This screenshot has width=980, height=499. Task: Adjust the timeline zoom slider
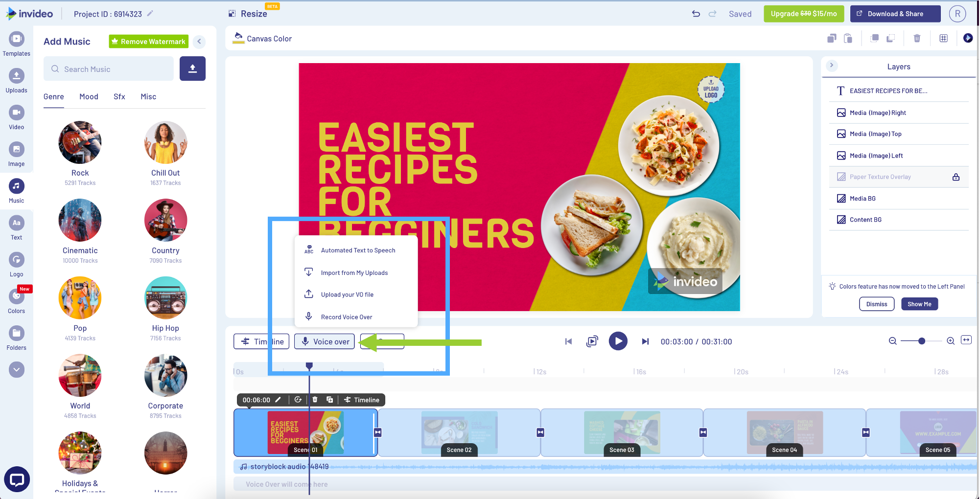pyautogui.click(x=922, y=341)
